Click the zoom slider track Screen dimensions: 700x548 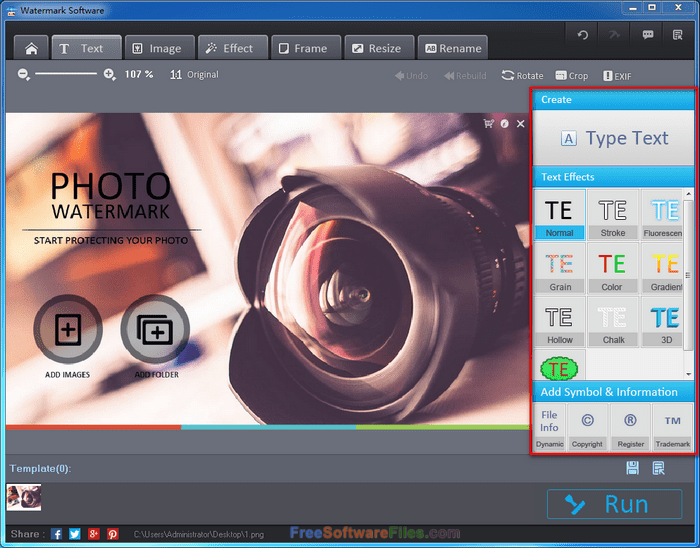[66, 74]
